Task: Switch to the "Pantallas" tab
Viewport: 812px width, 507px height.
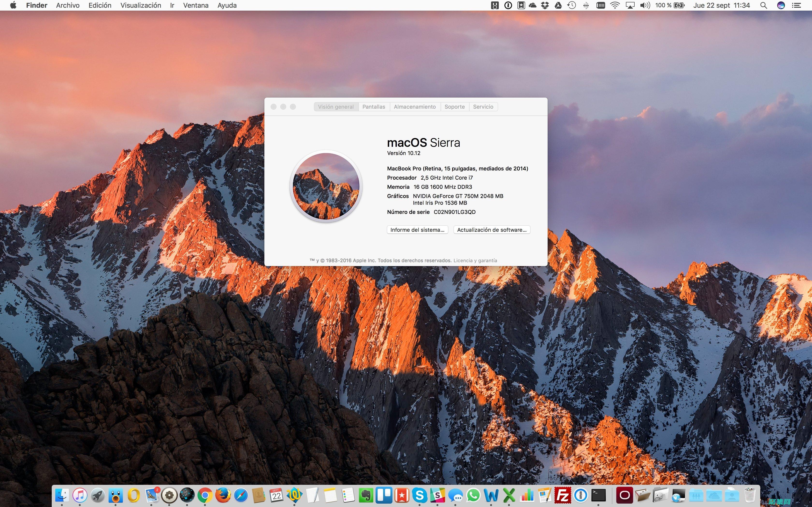Action: [x=374, y=107]
